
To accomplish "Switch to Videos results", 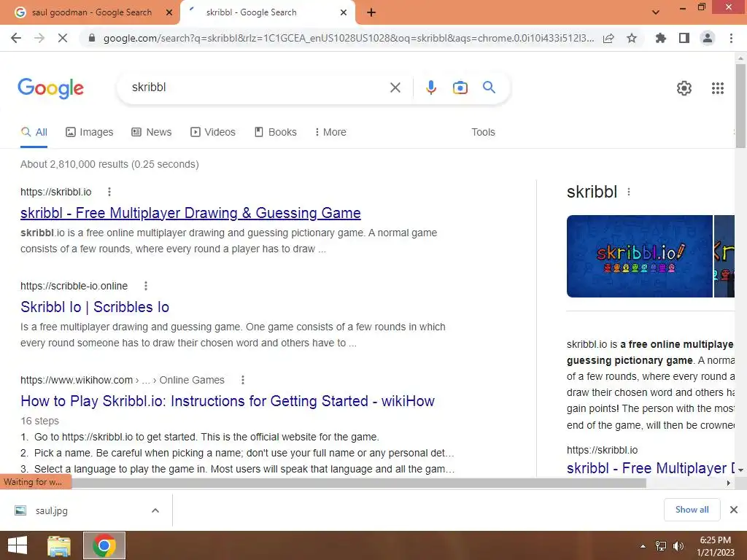I will point(213,133).
